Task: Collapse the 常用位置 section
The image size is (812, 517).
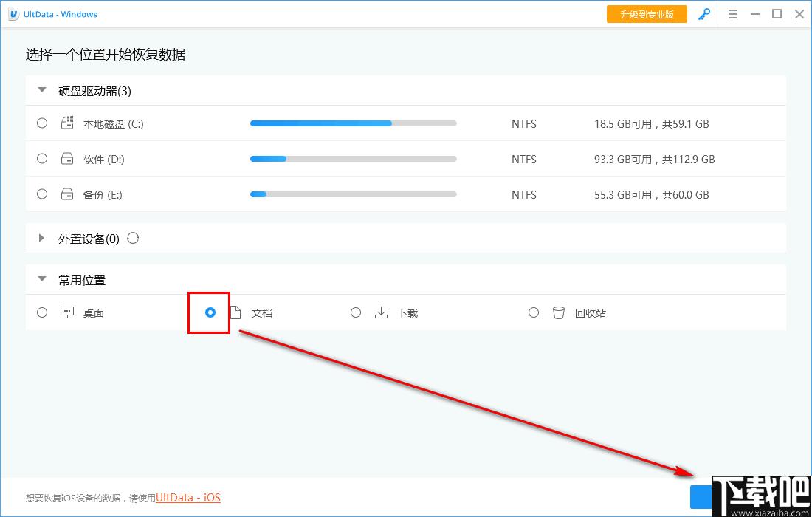Action: (x=42, y=279)
